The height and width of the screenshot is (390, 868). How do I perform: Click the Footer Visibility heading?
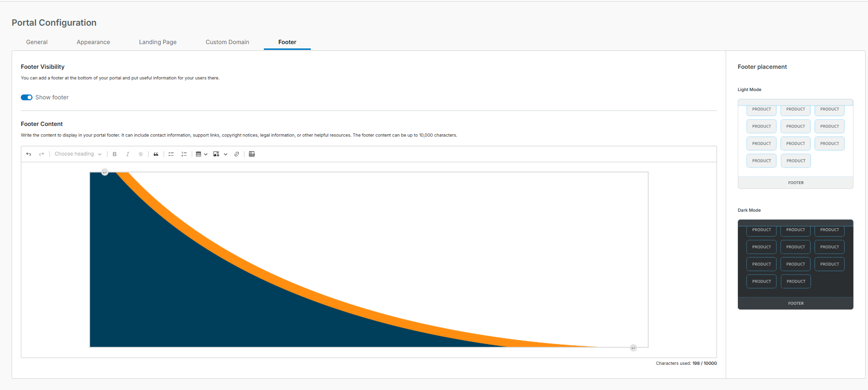(x=43, y=67)
